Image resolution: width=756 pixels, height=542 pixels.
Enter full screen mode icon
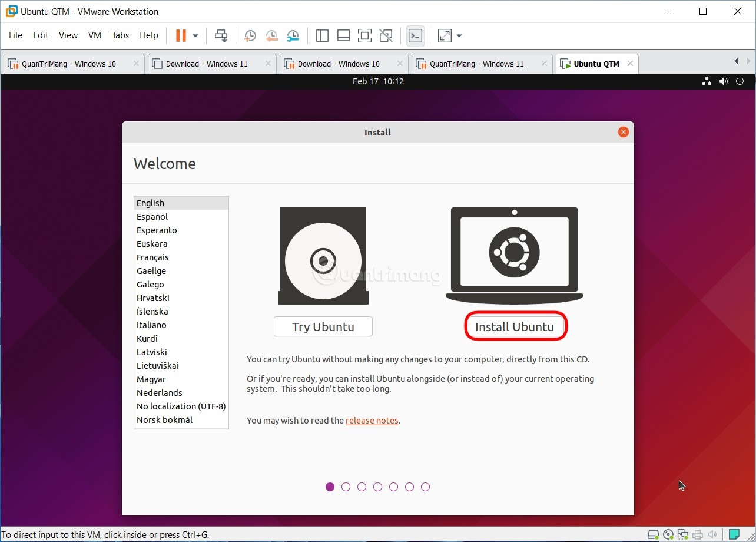pyautogui.click(x=364, y=35)
